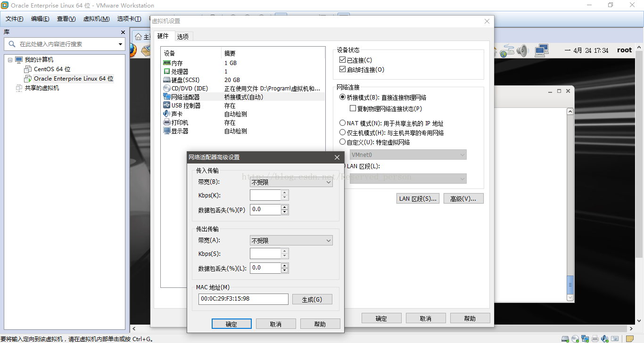Decrease outgoing 数据包丢失(%)(L) spinner value
The image size is (644, 343).
[x=284, y=270]
